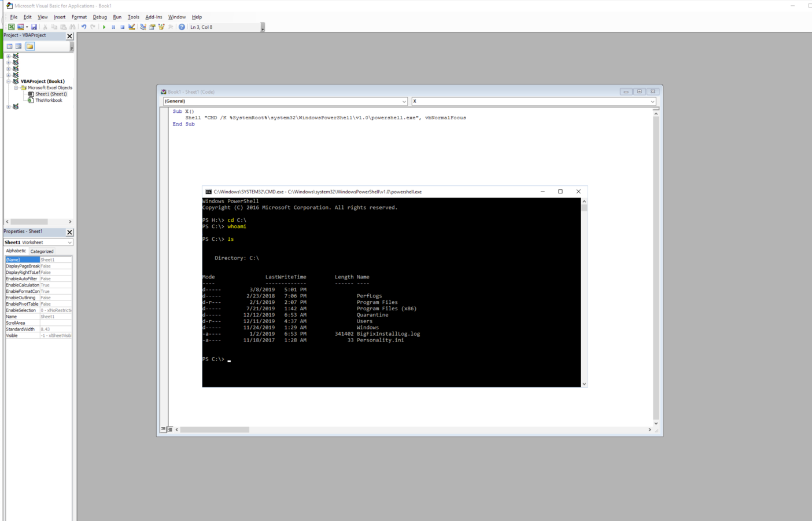Viewport: 812px width, 521px height.
Task: Undo the last edit
Action: point(84,27)
